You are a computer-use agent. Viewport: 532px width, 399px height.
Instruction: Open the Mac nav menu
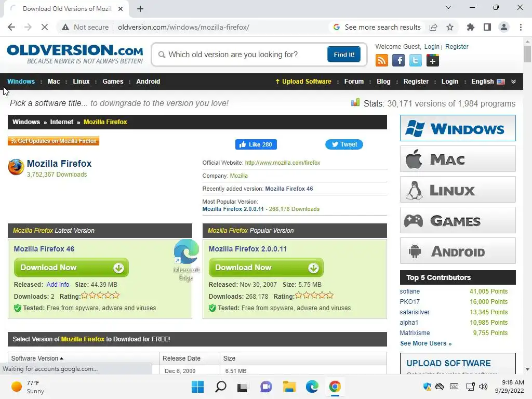[x=54, y=82]
